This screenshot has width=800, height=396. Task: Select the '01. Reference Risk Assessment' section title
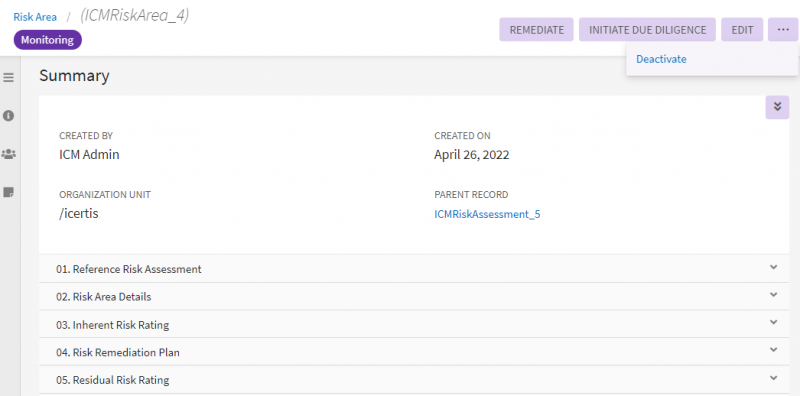[129, 269]
